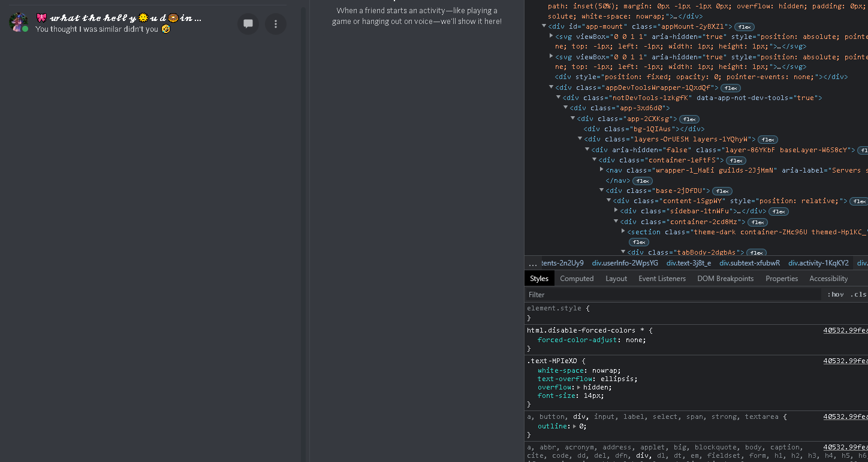Toggle the .cls class editor
This screenshot has width=868, height=462.
click(858, 294)
